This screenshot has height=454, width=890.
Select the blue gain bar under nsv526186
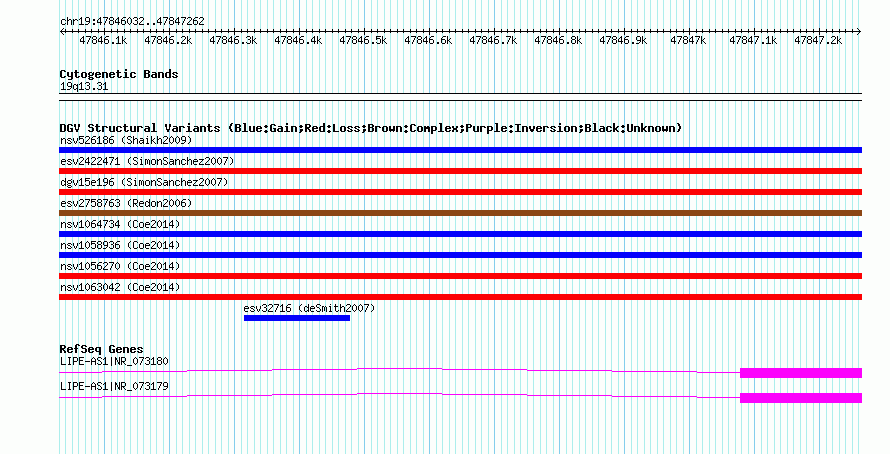(460, 150)
